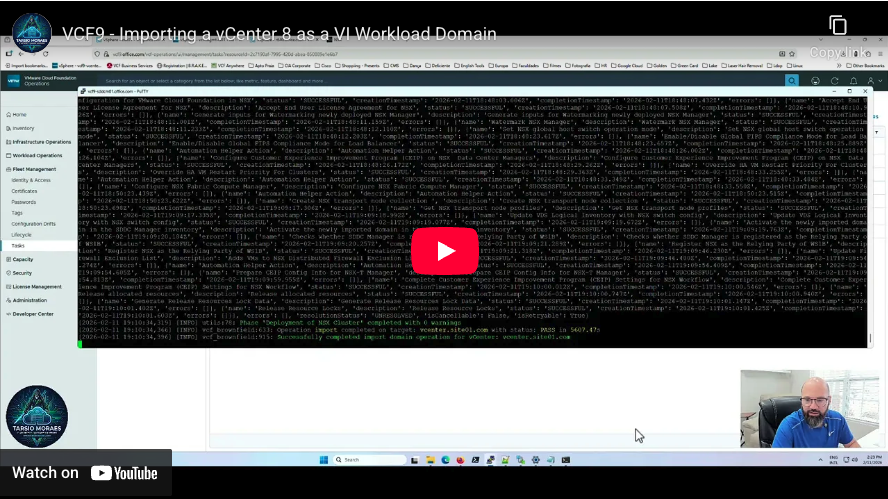Select Certificates under Fleet Management
The image size is (888, 499).
(x=24, y=191)
